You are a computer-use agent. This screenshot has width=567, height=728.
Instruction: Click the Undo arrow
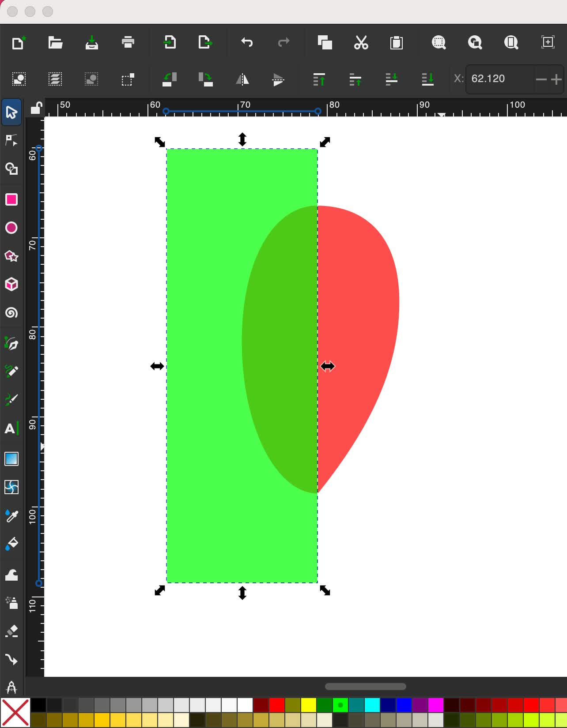pos(247,42)
